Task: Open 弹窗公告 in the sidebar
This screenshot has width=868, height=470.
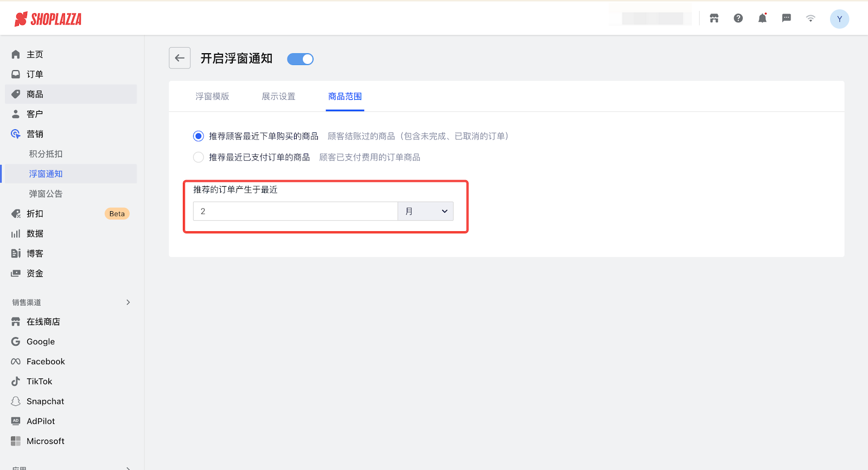Action: [46, 194]
